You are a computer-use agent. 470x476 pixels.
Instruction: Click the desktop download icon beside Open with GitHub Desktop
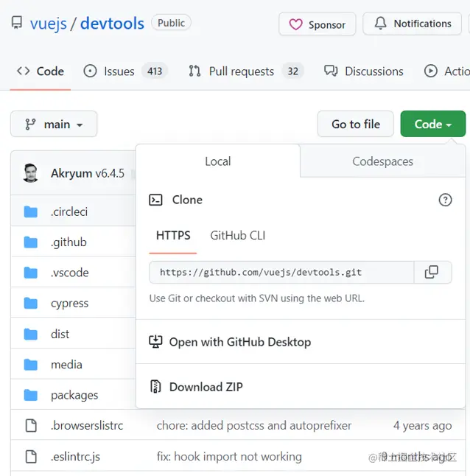tap(155, 342)
